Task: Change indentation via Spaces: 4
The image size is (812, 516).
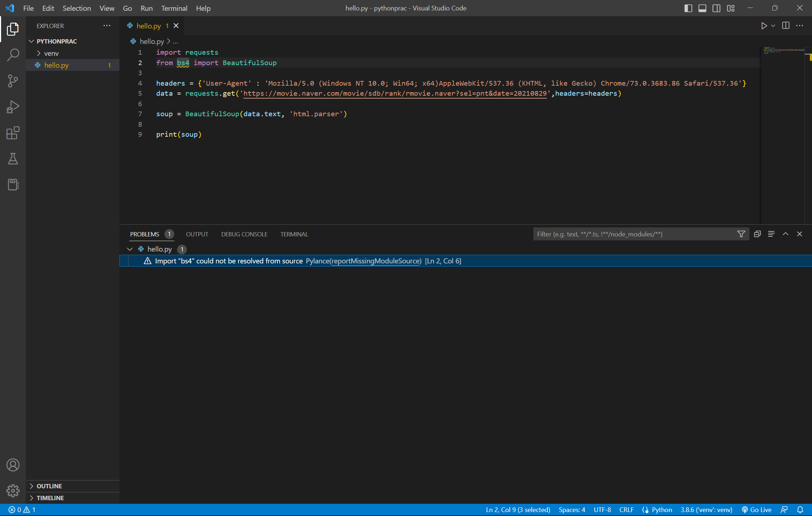Action: pos(572,510)
